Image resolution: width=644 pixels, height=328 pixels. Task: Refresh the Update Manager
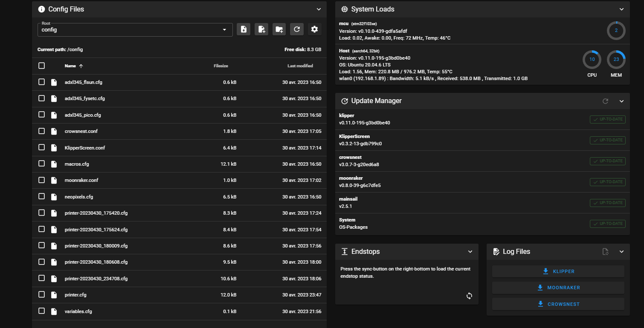pyautogui.click(x=605, y=101)
